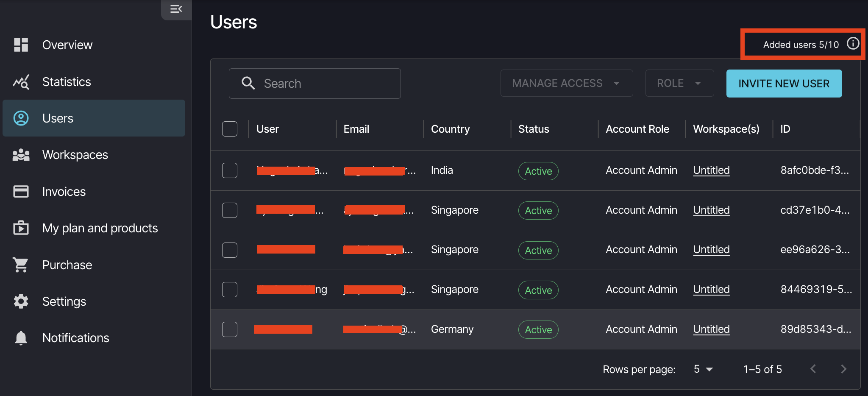Open the Notifications menu item
Screen dimensions: 868x396
94,338
